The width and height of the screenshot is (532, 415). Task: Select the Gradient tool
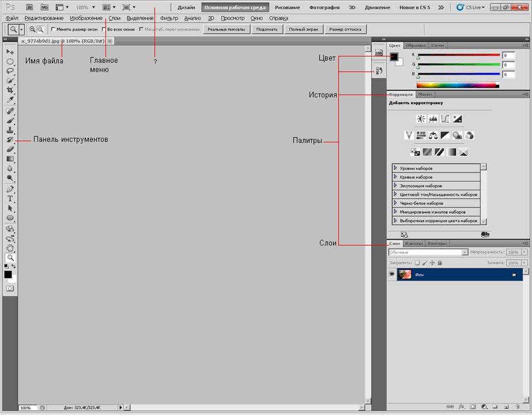(10, 159)
